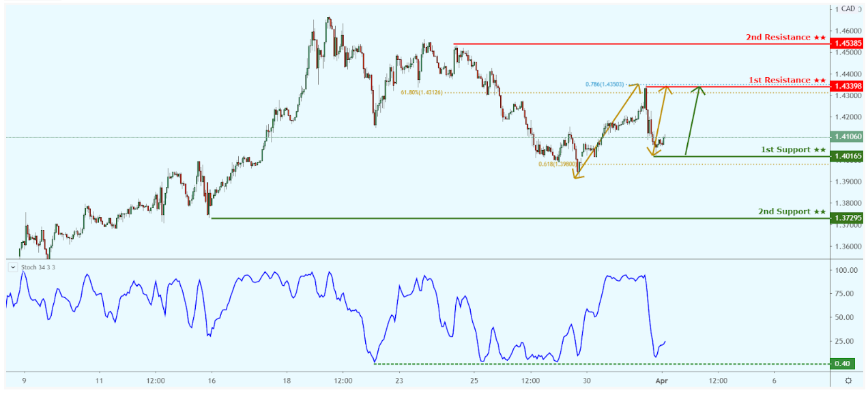Select the green dashed 0.40 stochastic line
The width and height of the screenshot is (868, 399).
click(601, 364)
